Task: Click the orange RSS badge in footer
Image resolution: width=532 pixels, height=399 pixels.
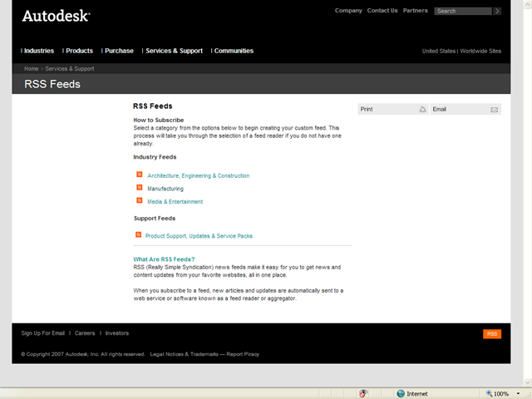Action: [492, 334]
